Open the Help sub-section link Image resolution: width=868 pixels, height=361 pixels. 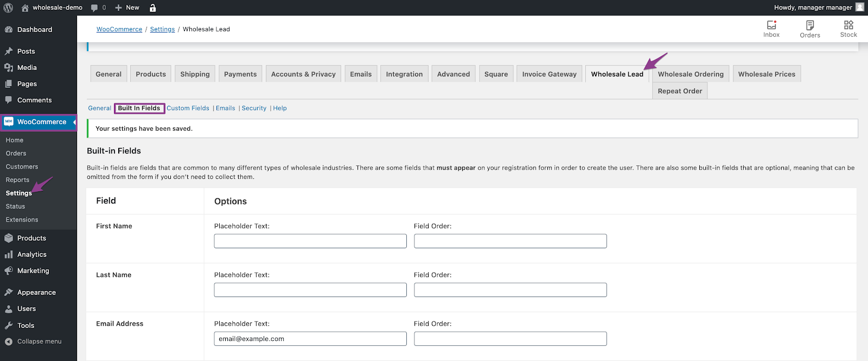[x=280, y=108]
